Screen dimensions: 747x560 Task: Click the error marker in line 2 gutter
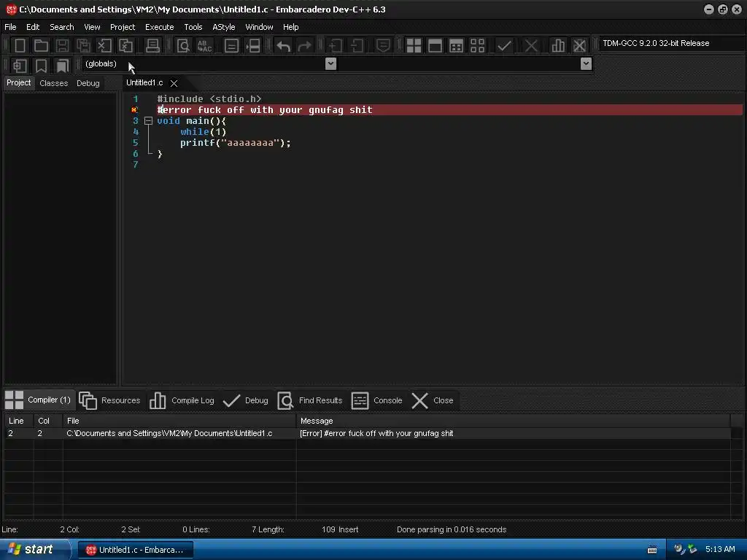134,110
